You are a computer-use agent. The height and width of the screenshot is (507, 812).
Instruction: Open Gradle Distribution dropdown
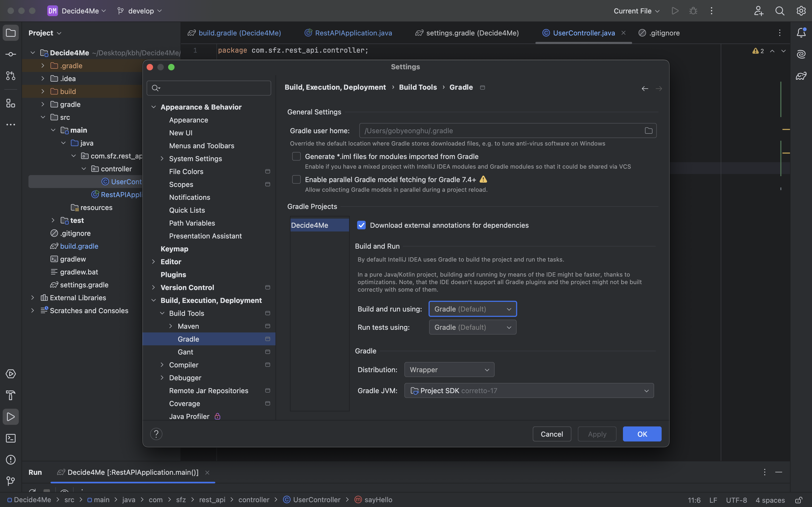[449, 370]
